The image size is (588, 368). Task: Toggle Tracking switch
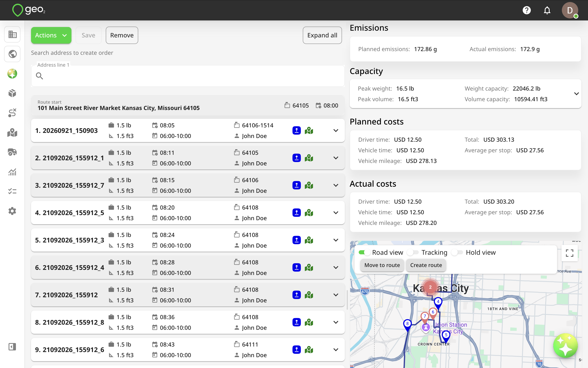[x=413, y=252]
